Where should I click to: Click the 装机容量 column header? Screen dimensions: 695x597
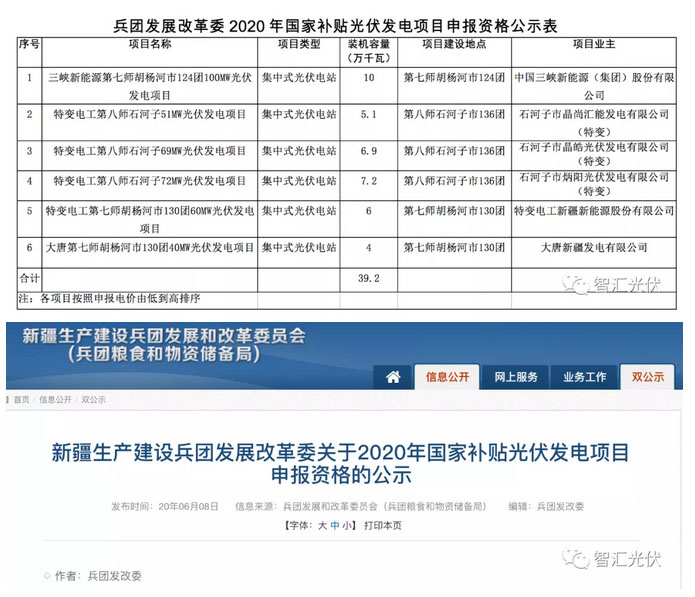pyautogui.click(x=369, y=51)
